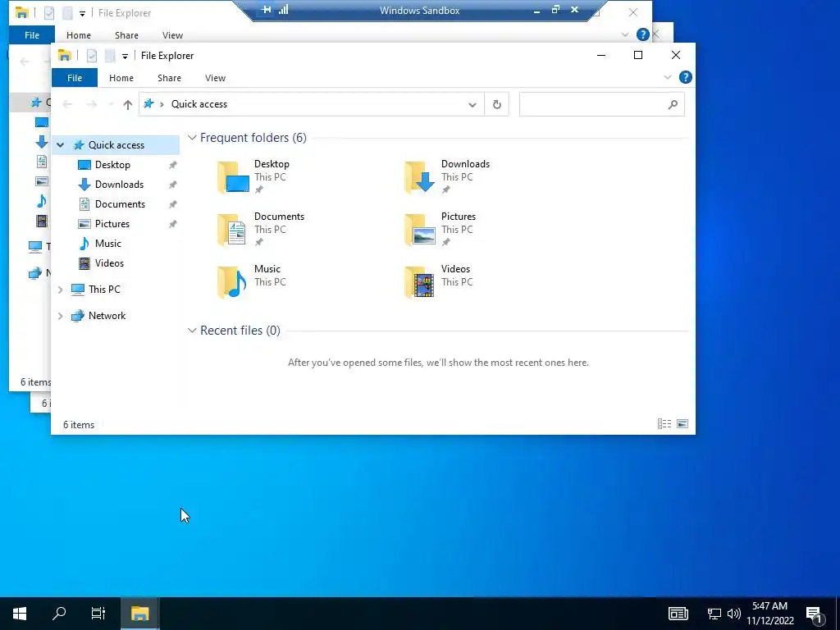Open the File menu tab
Viewport: 840px width, 630px height.
[x=75, y=78]
